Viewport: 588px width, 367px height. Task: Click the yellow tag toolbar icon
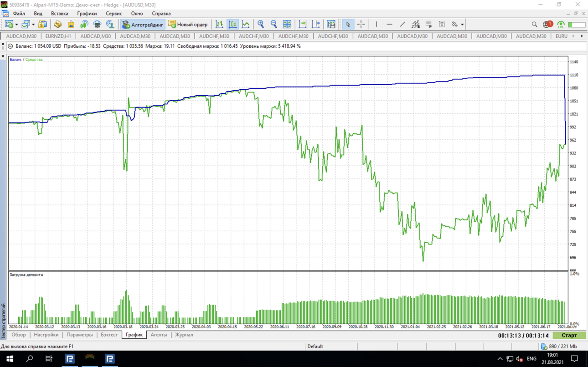[57, 24]
